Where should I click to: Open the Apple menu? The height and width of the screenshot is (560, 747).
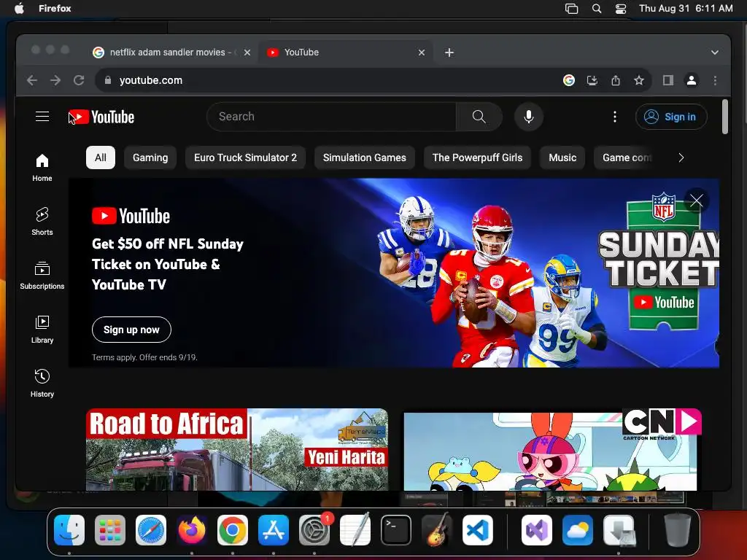19,8
